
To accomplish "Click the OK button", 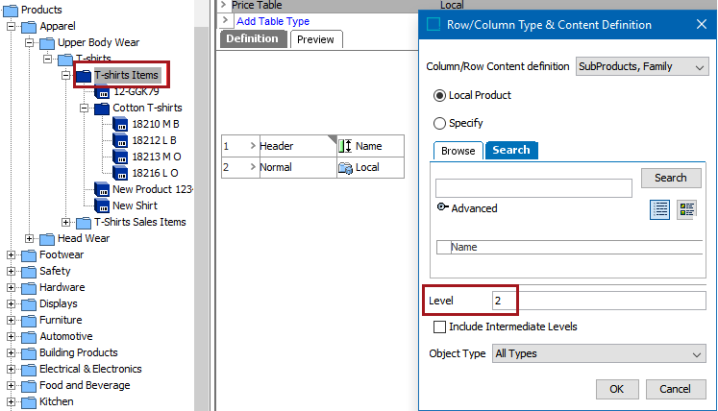I will click(x=617, y=389).
